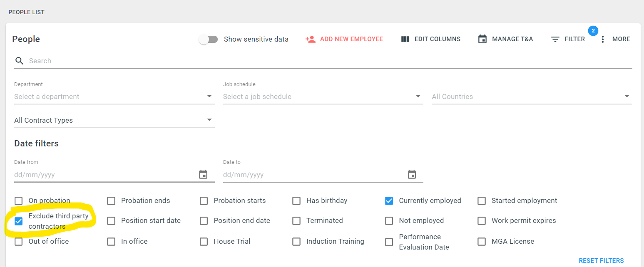The width and height of the screenshot is (644, 267).
Task: Check the On probation checkbox
Action: [x=18, y=201]
